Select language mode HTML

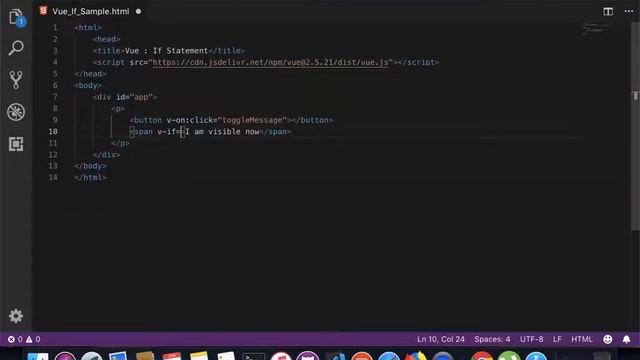(582, 339)
